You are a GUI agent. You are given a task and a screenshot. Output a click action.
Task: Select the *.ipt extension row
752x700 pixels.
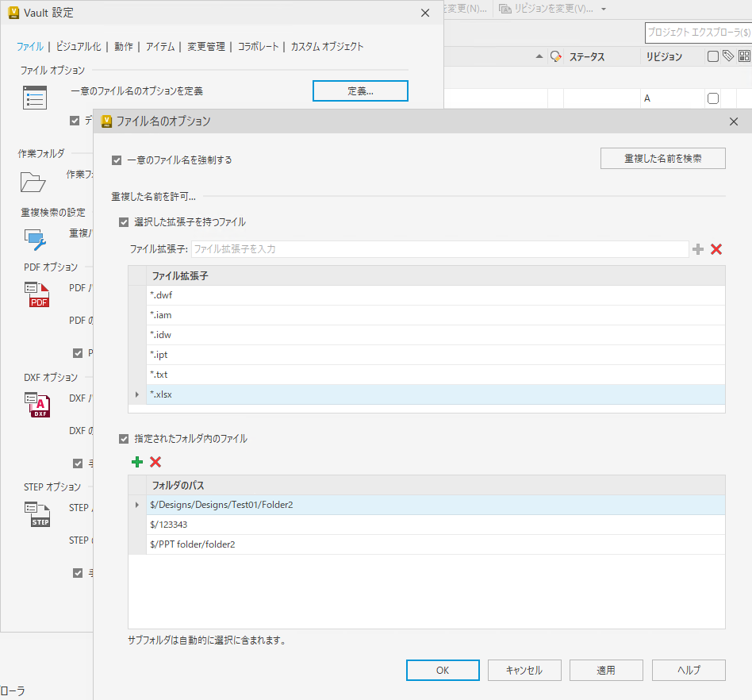point(435,355)
